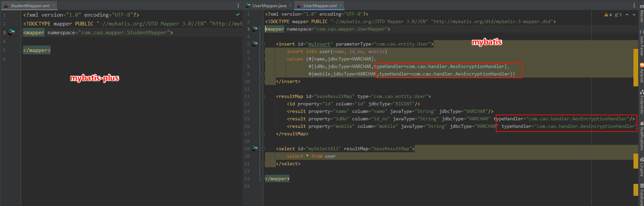The width and height of the screenshot is (644, 206).
Task: Open the Notifications tool window
Action: point(641,136)
